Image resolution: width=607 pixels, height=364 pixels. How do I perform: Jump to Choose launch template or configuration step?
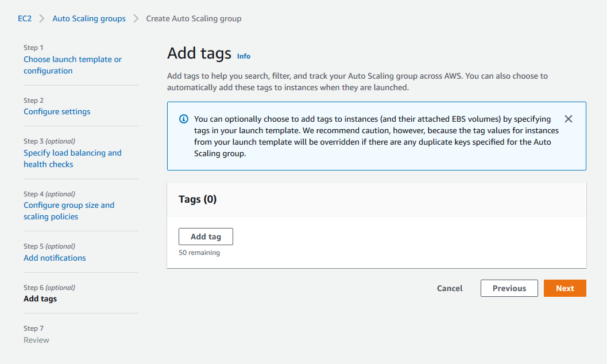coord(72,65)
